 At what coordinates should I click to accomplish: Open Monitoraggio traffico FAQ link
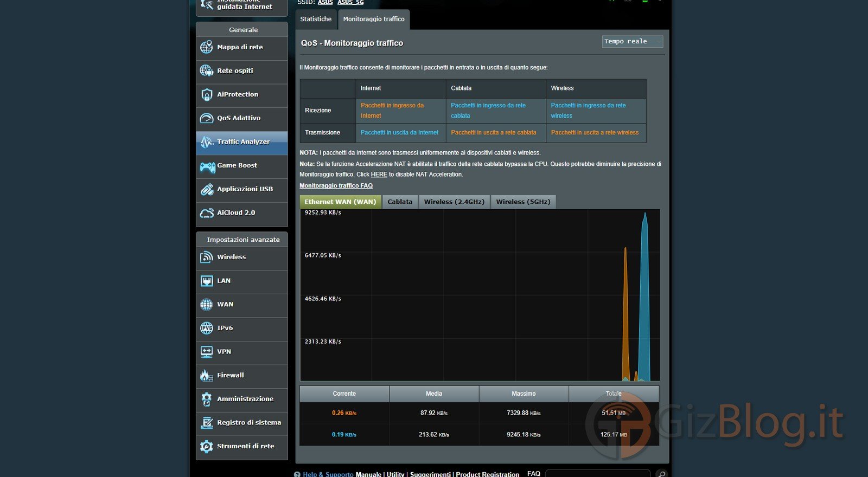pos(336,186)
